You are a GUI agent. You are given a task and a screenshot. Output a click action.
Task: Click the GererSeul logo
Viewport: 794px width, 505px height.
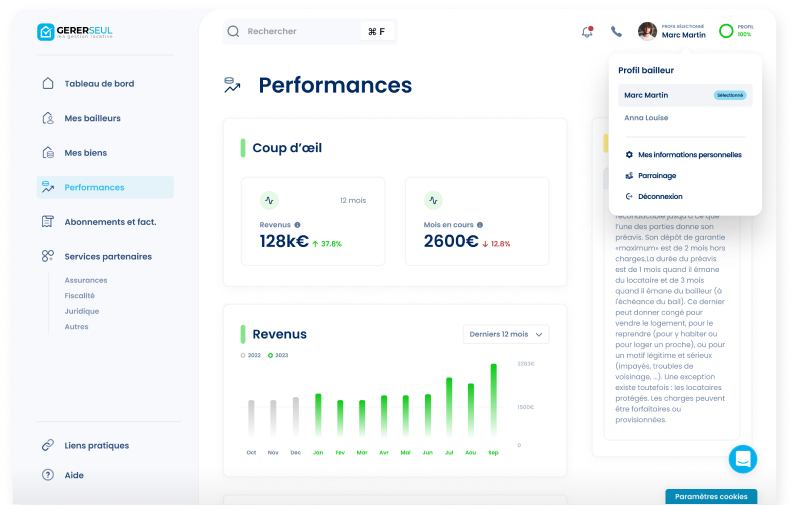tap(75, 32)
